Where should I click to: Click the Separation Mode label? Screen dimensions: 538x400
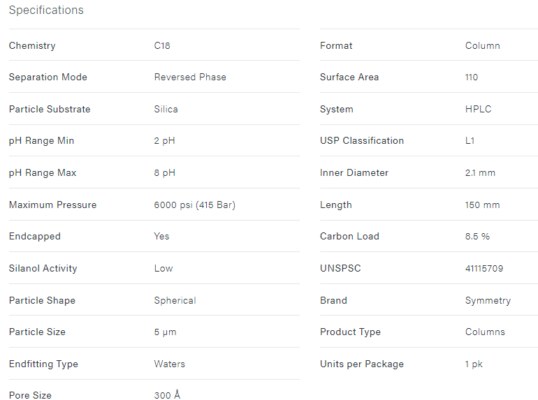coord(48,77)
